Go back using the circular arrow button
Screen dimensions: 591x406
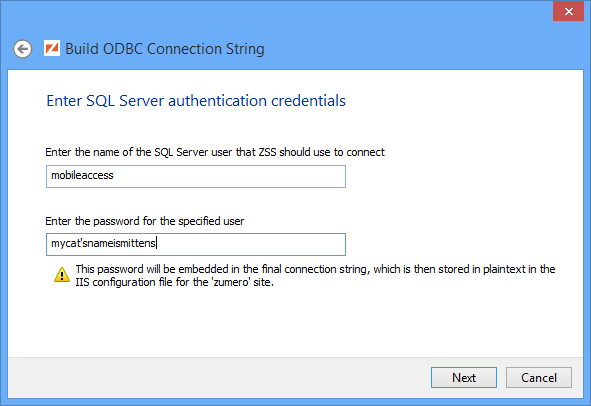(x=23, y=49)
